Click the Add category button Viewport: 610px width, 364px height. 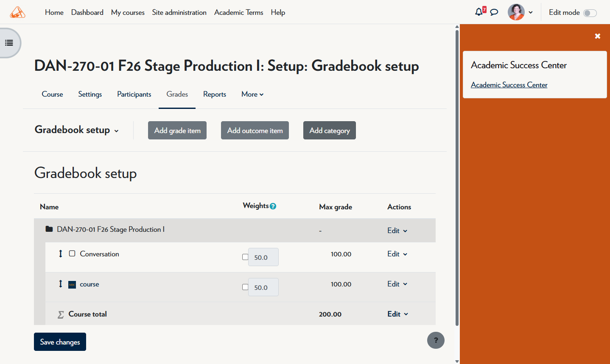pos(330,131)
